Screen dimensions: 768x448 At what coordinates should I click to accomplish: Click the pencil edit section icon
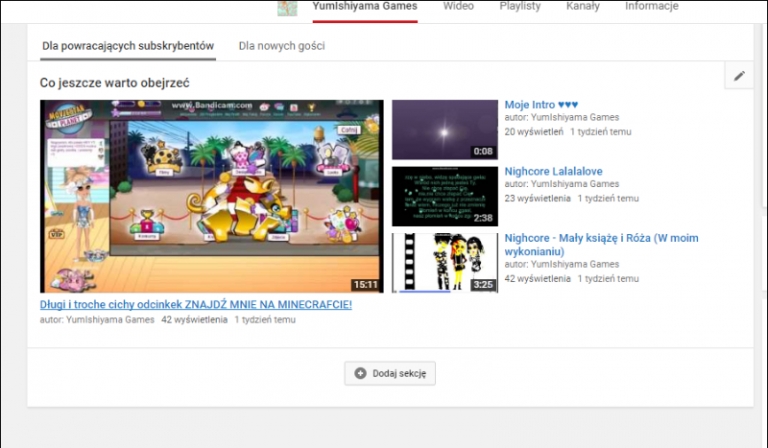[739, 76]
